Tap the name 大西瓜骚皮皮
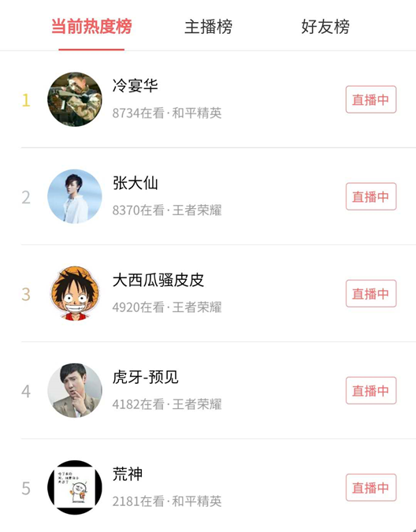This screenshot has height=532, width=416. point(158,281)
